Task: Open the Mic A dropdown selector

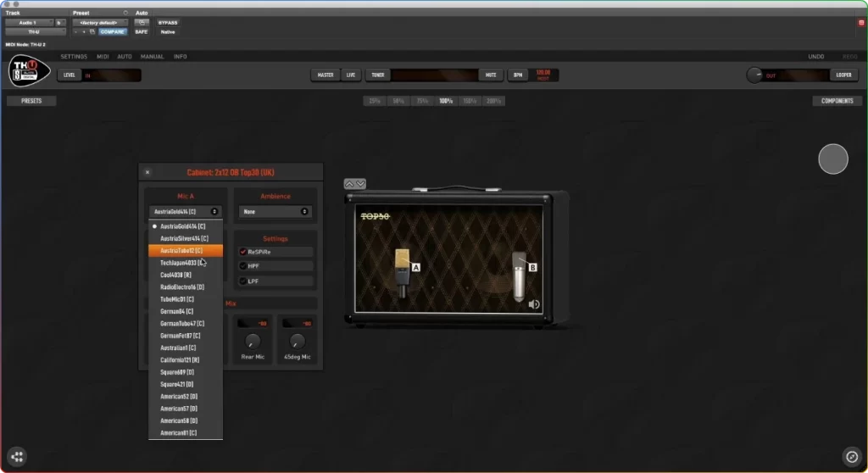Action: tap(185, 212)
